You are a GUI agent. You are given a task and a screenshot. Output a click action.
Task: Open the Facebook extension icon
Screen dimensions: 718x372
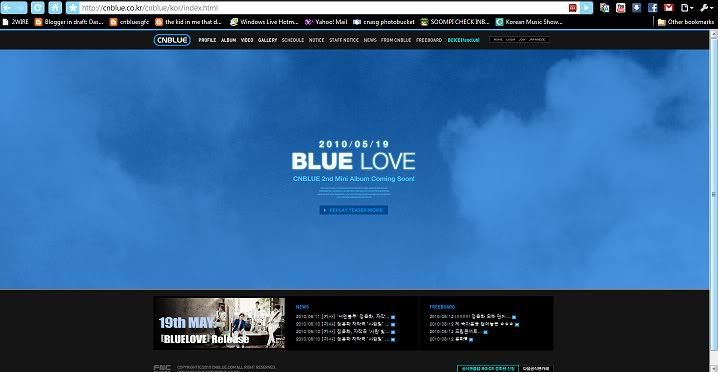pyautogui.click(x=653, y=7)
